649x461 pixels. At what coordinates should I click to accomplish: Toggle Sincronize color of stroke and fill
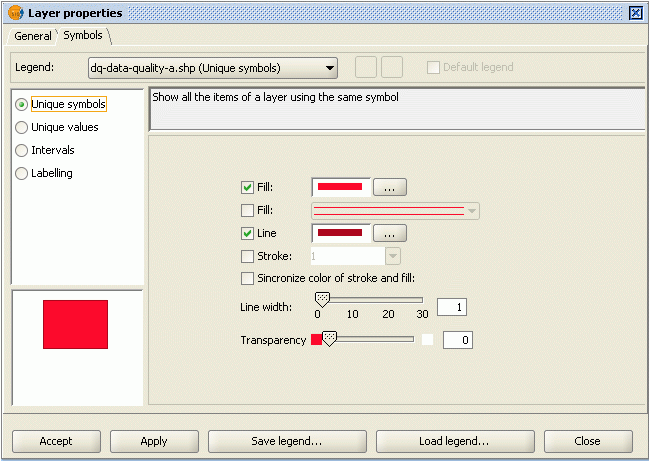[247, 278]
